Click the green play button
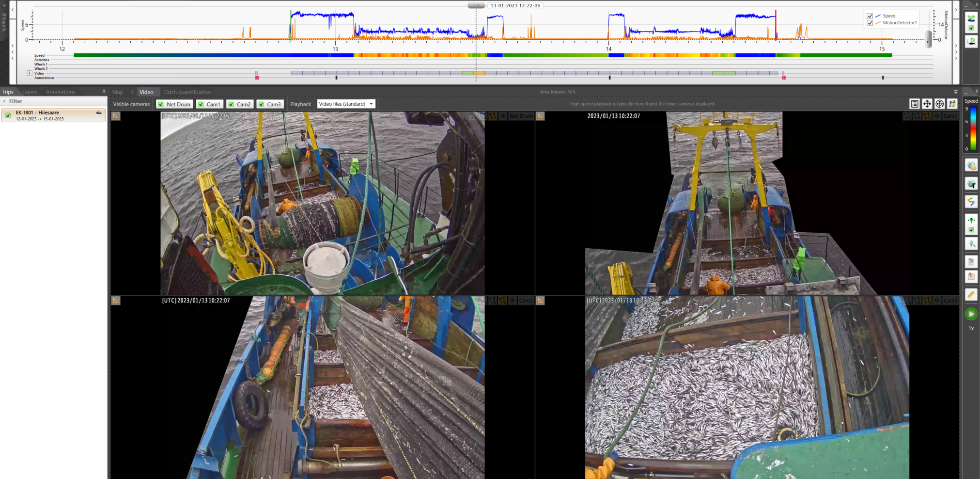Image resolution: width=980 pixels, height=479 pixels. (x=971, y=314)
